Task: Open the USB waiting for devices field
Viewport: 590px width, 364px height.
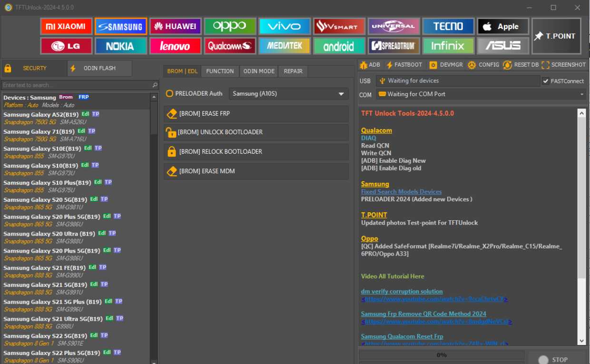Action: point(458,81)
